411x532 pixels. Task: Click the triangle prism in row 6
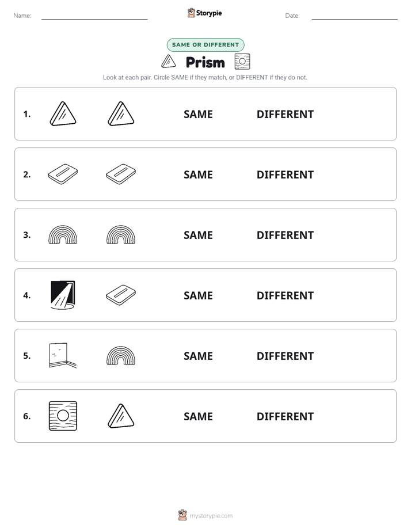(x=121, y=416)
